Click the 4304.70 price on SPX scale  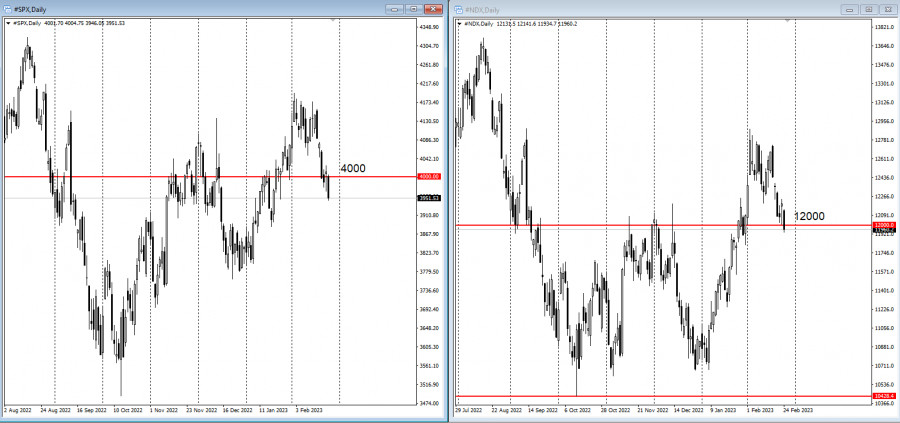tap(429, 46)
